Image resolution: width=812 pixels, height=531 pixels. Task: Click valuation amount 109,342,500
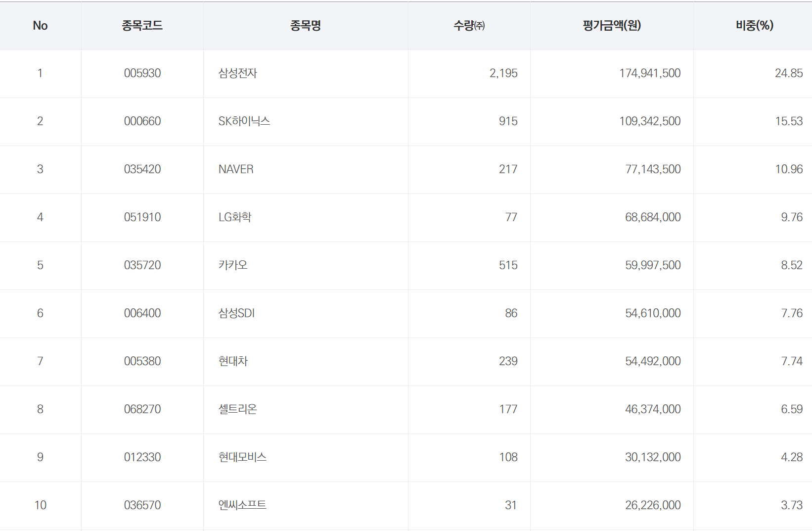coord(650,121)
